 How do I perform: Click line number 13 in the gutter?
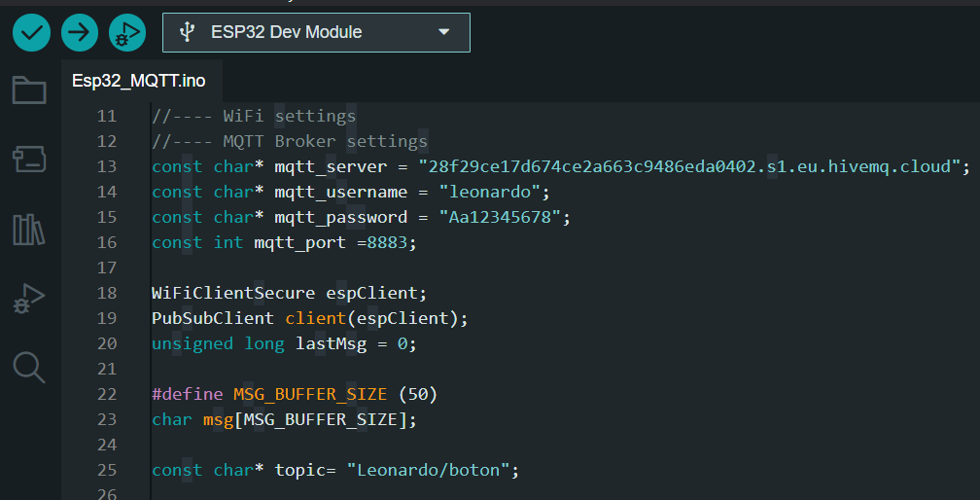point(107,167)
